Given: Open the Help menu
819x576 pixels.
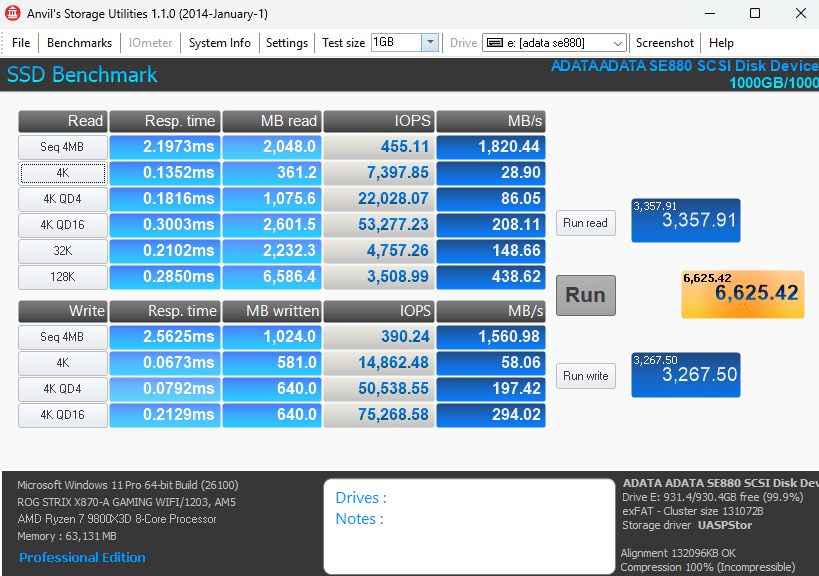Looking at the screenshot, I should tap(721, 43).
